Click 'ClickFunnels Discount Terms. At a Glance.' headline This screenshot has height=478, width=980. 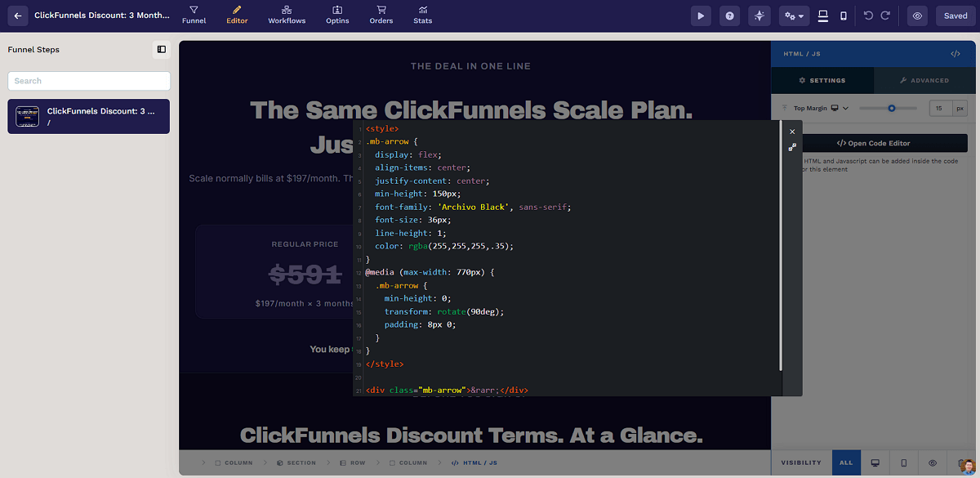click(x=471, y=434)
